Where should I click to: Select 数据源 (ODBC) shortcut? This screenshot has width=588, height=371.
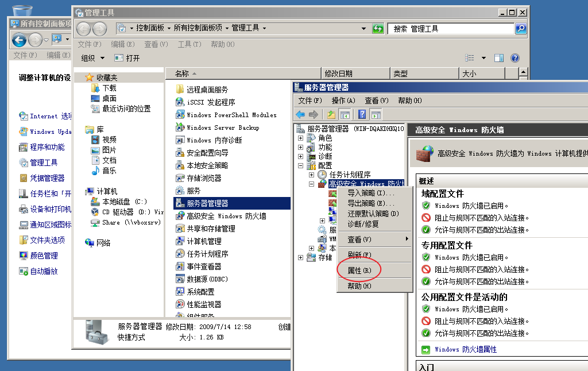pyautogui.click(x=202, y=279)
